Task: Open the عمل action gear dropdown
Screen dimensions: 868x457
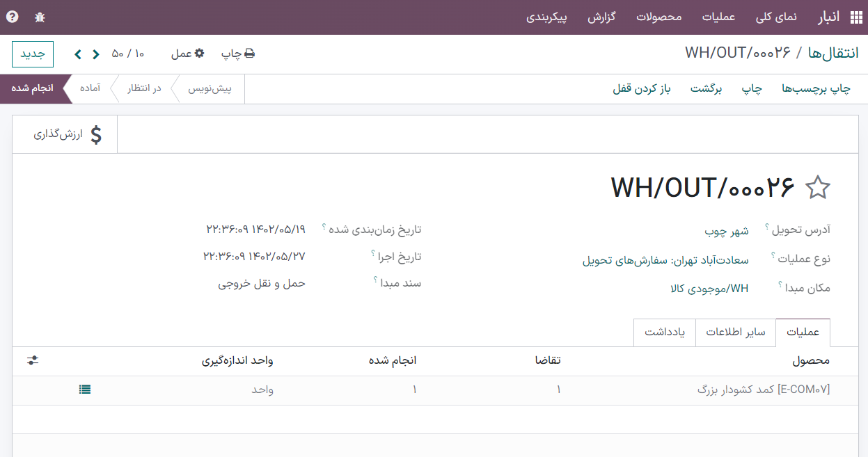Action: point(188,54)
